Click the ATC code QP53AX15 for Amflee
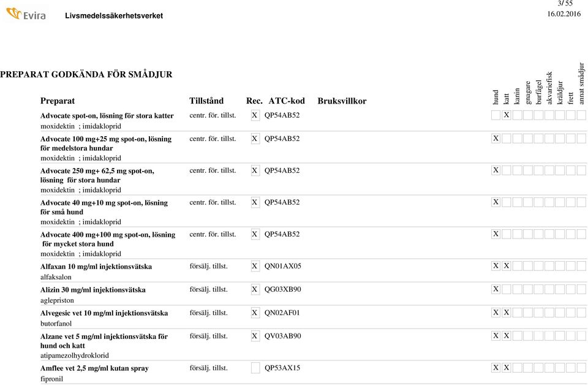Screen dimensions: 588x385 (282, 368)
